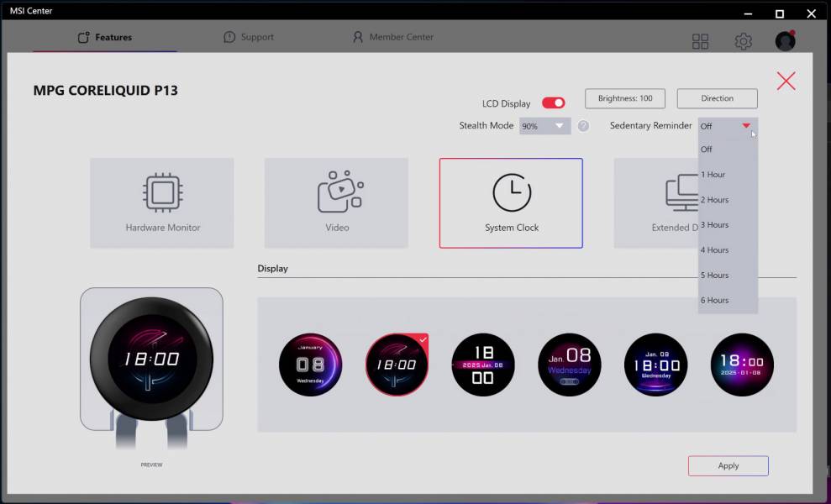This screenshot has height=504, width=831.
Task: Go to the Member Center tab
Action: click(x=393, y=37)
